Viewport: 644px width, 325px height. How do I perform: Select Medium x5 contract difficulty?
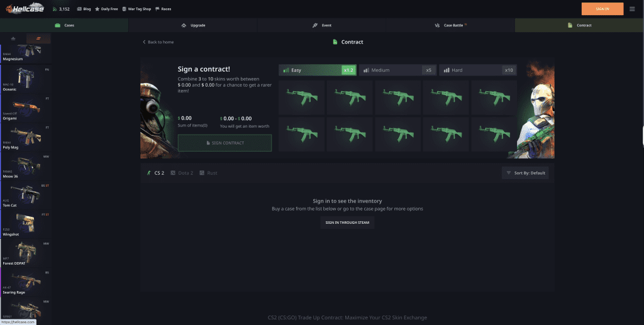[397, 70]
